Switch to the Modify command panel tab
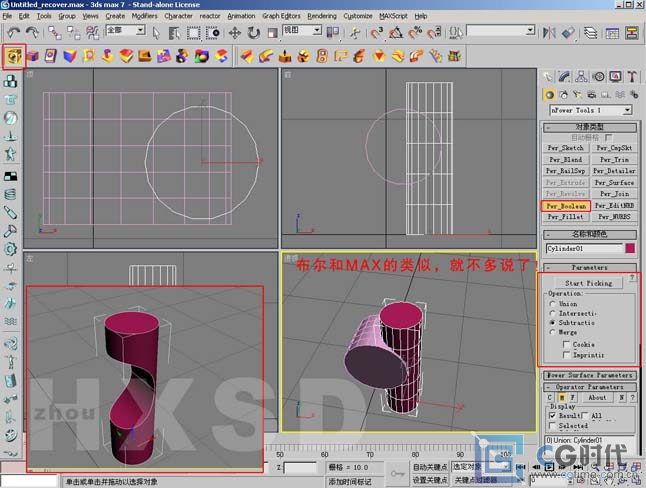This screenshot has height=488, width=646. pyautogui.click(x=564, y=77)
